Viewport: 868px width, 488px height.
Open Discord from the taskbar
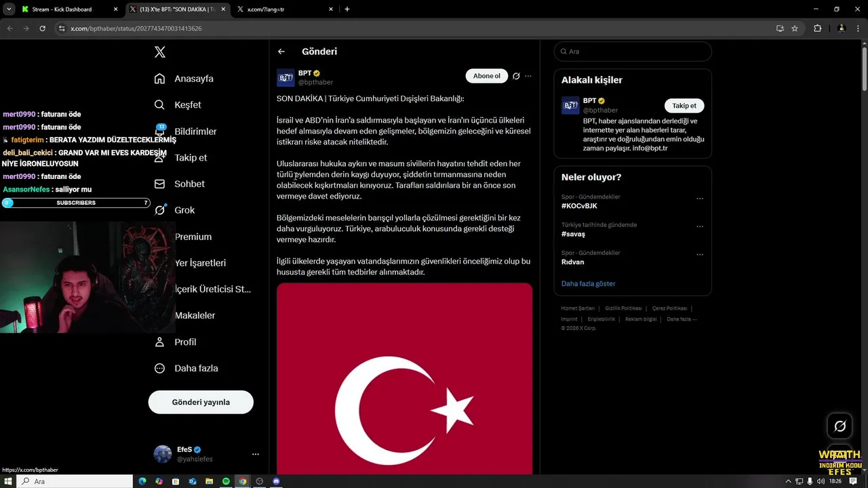point(276,481)
